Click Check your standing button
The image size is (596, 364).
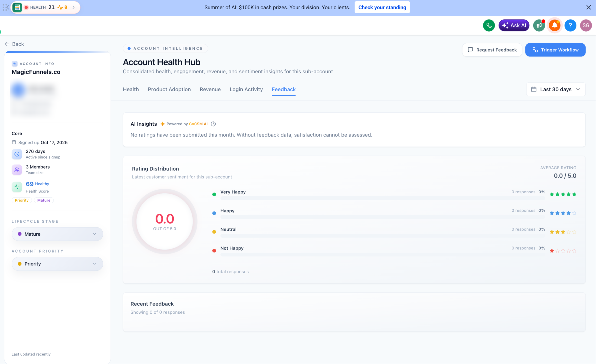click(382, 7)
